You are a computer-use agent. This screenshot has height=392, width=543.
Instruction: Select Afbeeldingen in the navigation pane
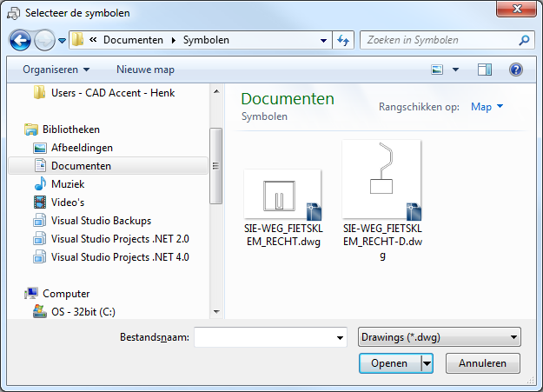point(82,148)
